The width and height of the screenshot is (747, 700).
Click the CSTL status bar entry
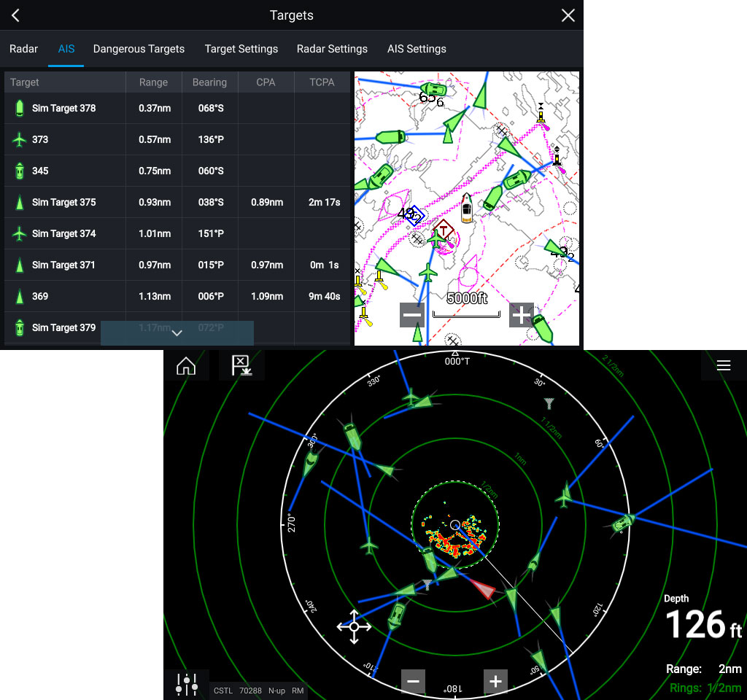(222, 691)
